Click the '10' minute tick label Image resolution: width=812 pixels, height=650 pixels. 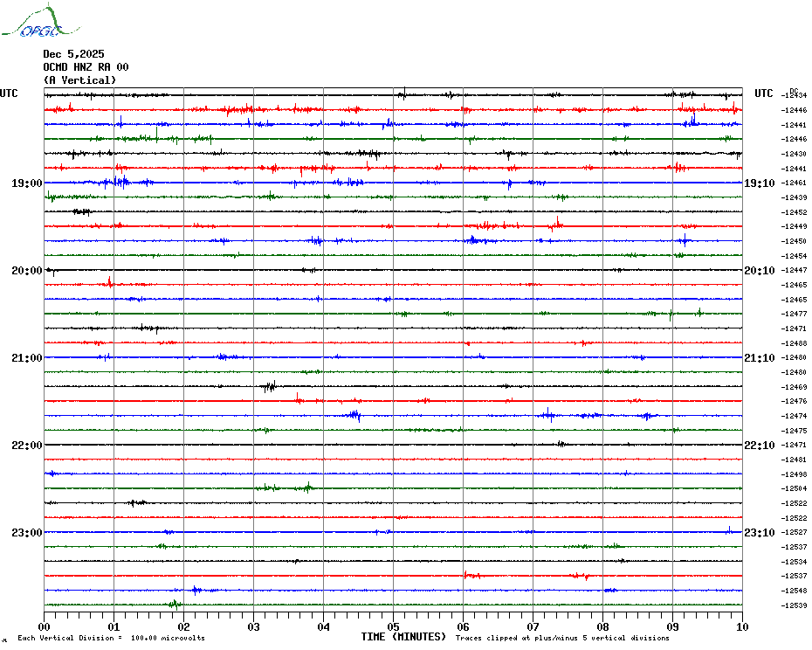pyautogui.click(x=742, y=626)
